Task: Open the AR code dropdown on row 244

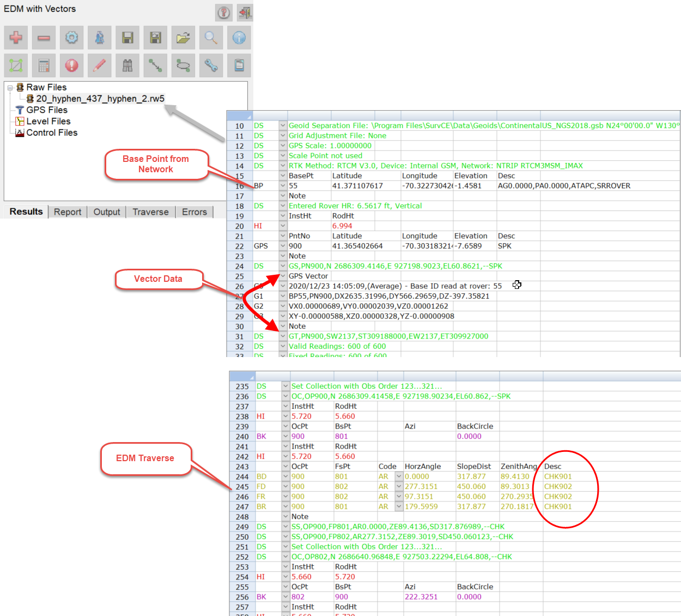Action: [x=399, y=476]
